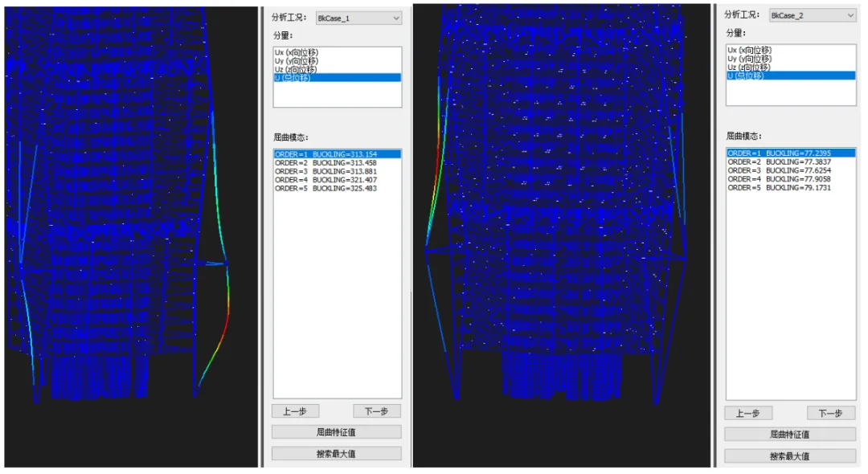Select buckling mode with BUCKLING=313.458
The width and height of the screenshot is (868, 474).
[325, 162]
